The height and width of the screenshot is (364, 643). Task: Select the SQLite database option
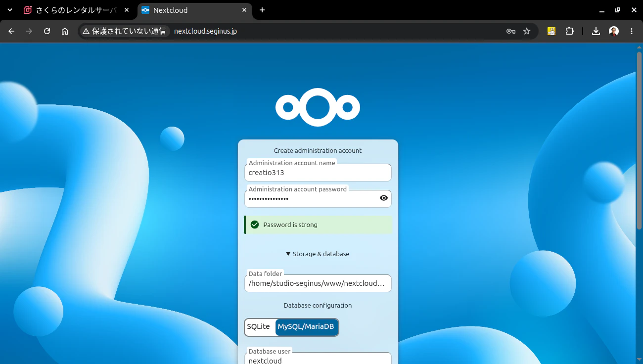click(259, 327)
